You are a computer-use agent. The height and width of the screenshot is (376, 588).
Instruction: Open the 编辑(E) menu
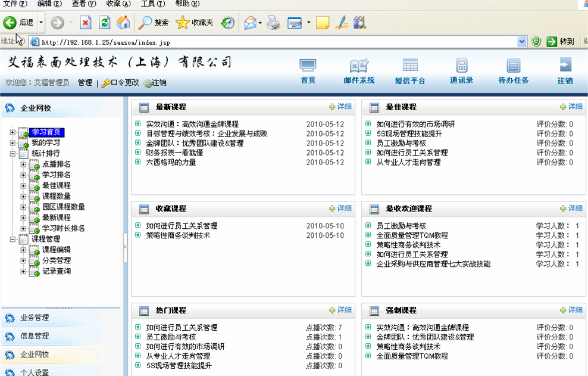pyautogui.click(x=49, y=4)
